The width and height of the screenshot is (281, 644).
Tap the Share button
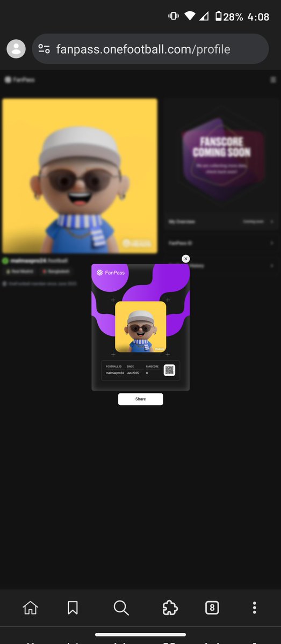click(x=140, y=399)
